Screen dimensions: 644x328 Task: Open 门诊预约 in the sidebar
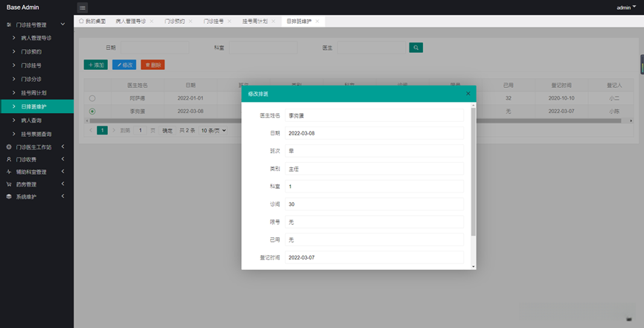(36, 52)
